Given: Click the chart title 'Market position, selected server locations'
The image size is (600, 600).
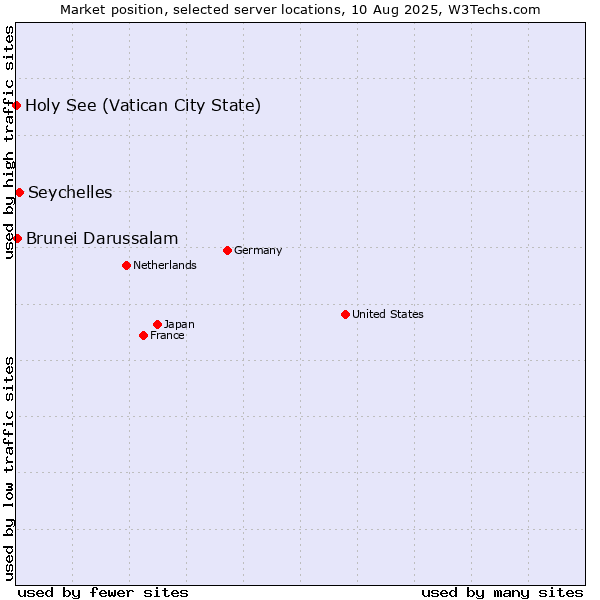Looking at the screenshot, I should [201, 10].
